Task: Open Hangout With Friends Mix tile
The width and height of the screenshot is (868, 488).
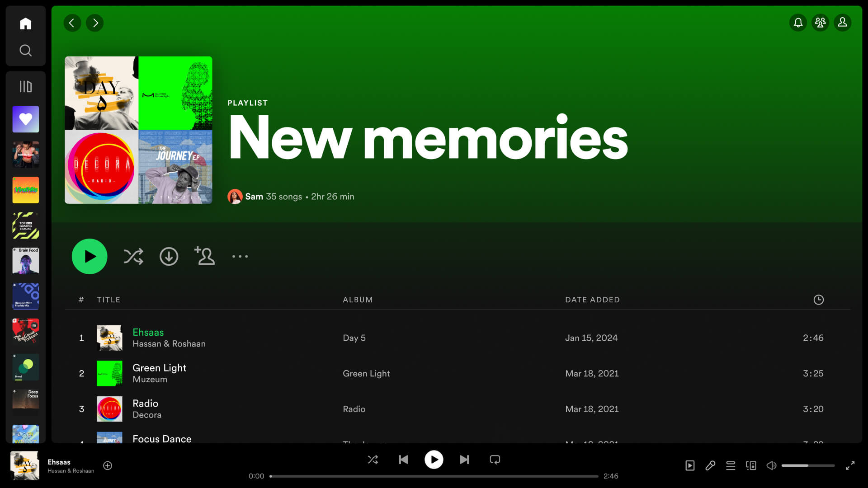Action: tap(25, 296)
